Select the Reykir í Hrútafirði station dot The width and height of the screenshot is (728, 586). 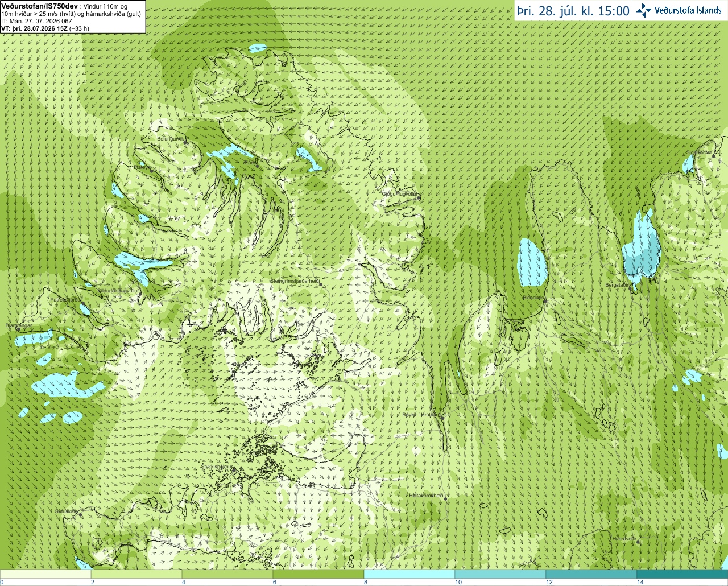point(442,417)
